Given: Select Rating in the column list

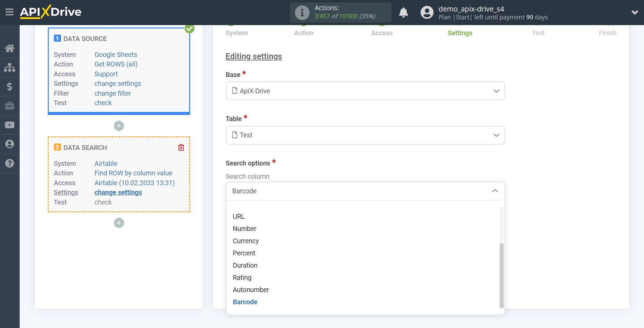Looking at the screenshot, I should click(x=242, y=277).
